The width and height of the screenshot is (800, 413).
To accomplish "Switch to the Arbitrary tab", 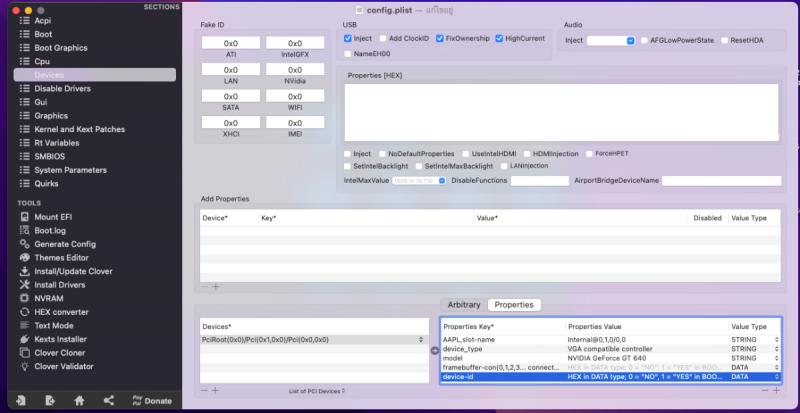I will [464, 304].
